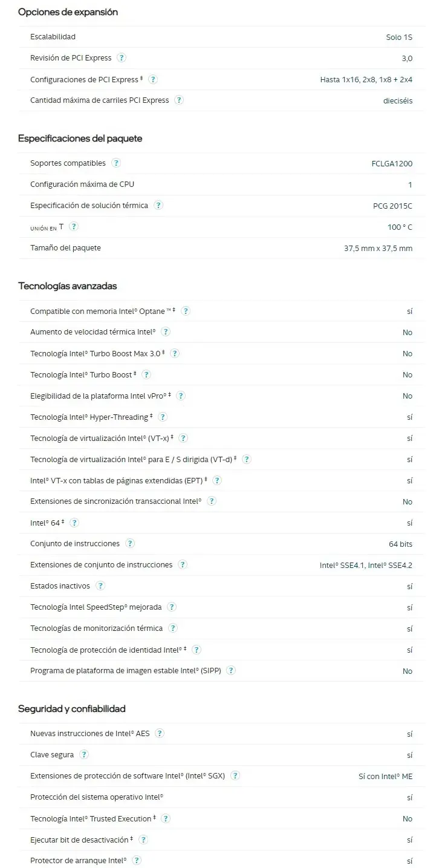Image resolution: width=442 pixels, height=868 pixels.
Task: Click help icon beside Intel Hyper-Threading
Action: tap(162, 417)
